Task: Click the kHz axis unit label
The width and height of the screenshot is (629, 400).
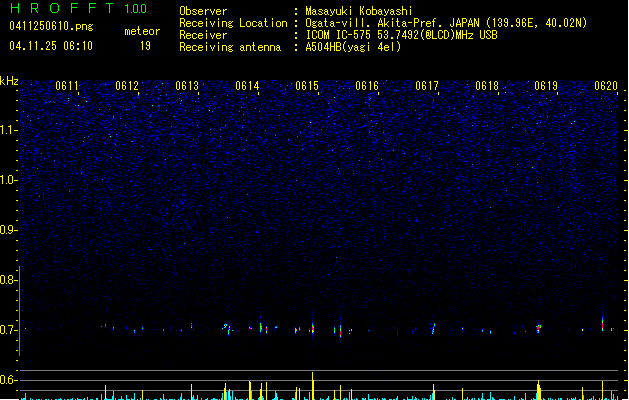Action: [x=9, y=81]
